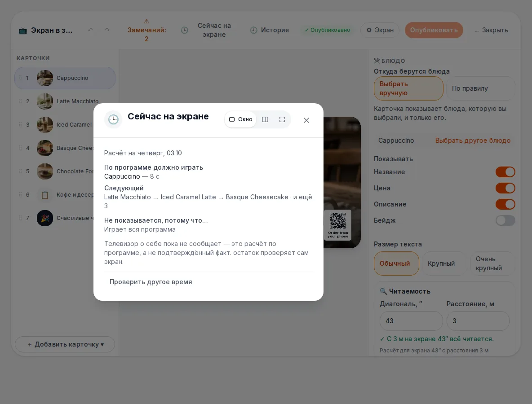Expand 'Проверить другое время' section
Viewport: 532px width, 404px height.
point(151,282)
